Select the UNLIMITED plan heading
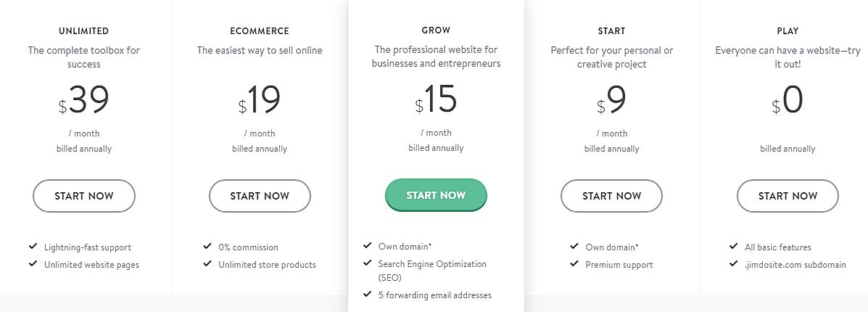 click(x=83, y=31)
